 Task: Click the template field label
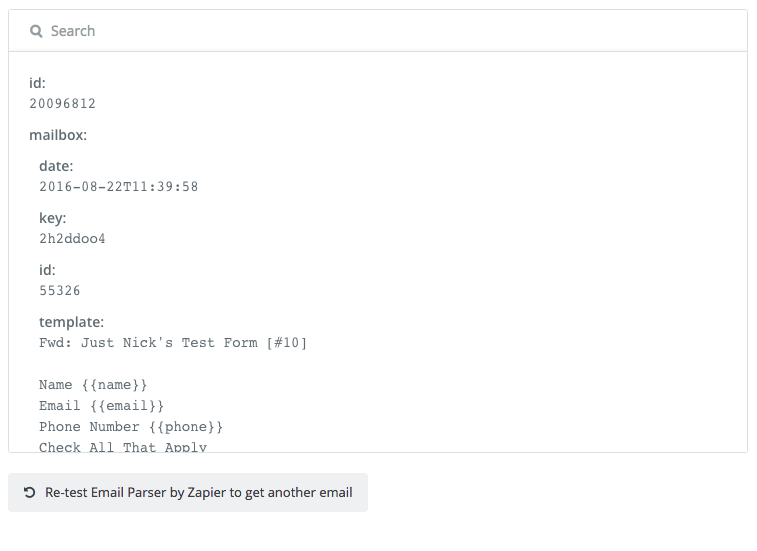(71, 322)
